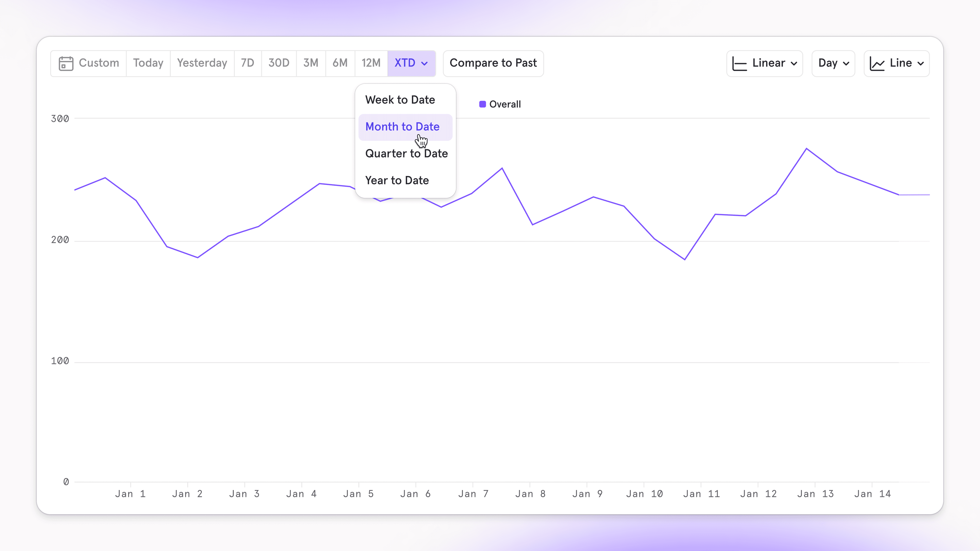Viewport: 980px width, 551px height.
Task: Open the Linear scale dropdown
Action: (794, 64)
